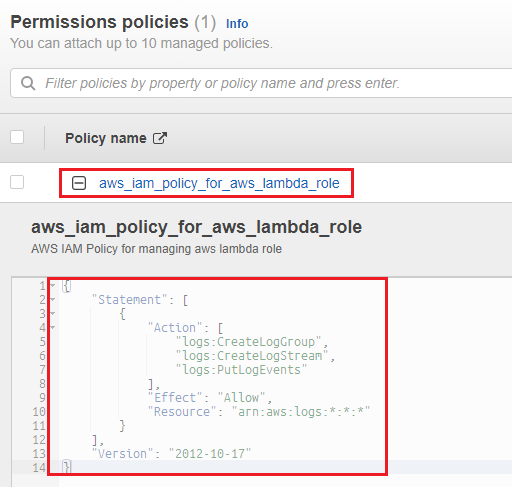Click the external link icon next to Policy name
Screen dimensions: 512x487
(160, 138)
